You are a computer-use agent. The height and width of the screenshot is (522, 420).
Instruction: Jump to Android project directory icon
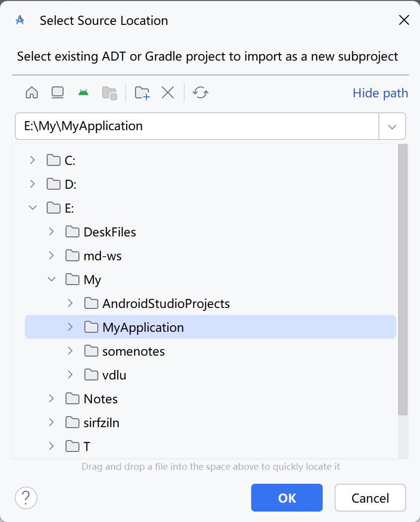[x=83, y=93]
